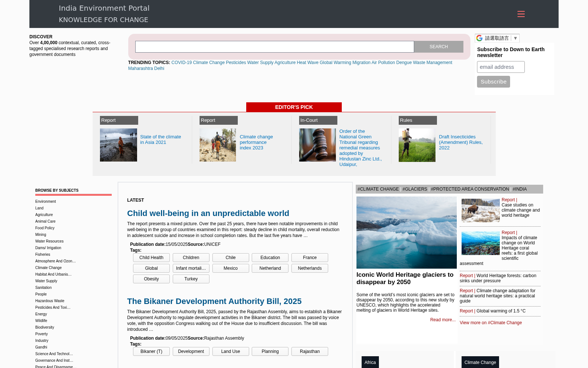
Task: Focus the newsletter email address field
Action: (501, 67)
